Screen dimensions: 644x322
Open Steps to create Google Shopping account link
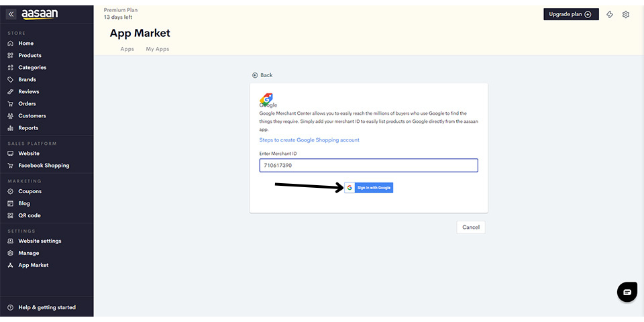pos(309,140)
